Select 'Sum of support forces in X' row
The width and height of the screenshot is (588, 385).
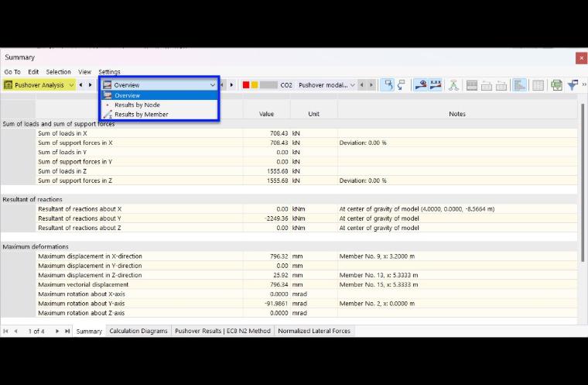pos(289,143)
